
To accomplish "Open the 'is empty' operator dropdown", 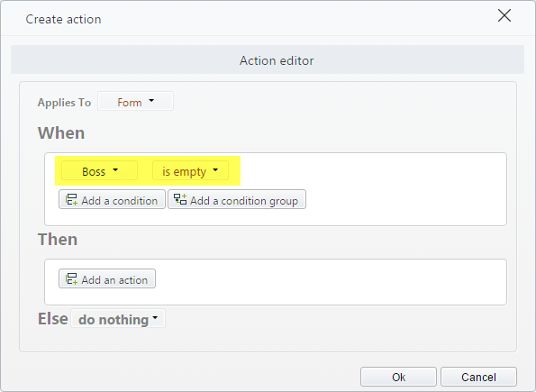I will coord(190,170).
